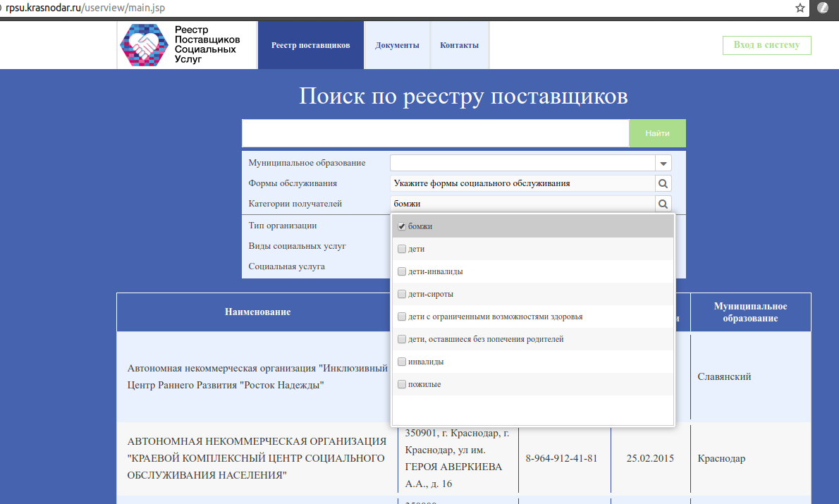This screenshot has height=504, width=839.
Task: Enable the дети-инвалиды checkbox
Action: [402, 271]
